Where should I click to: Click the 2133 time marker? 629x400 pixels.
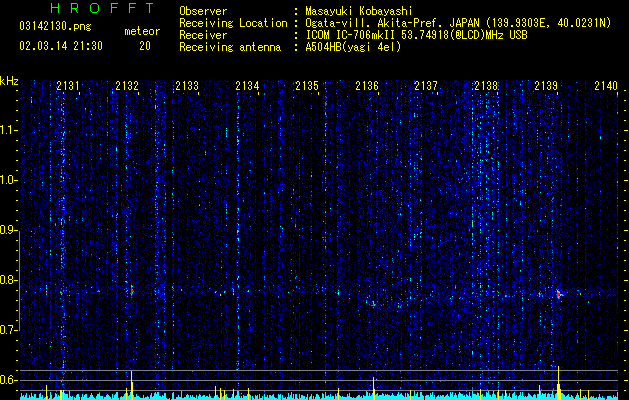(x=187, y=85)
